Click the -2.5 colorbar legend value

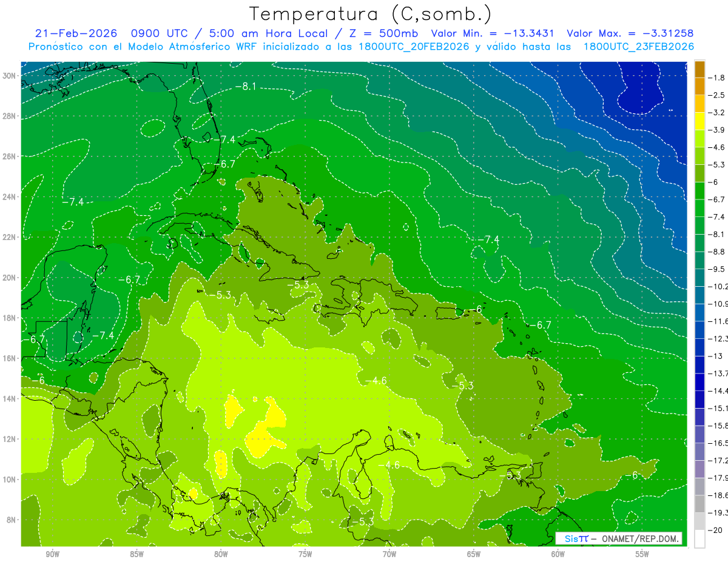coord(718,95)
